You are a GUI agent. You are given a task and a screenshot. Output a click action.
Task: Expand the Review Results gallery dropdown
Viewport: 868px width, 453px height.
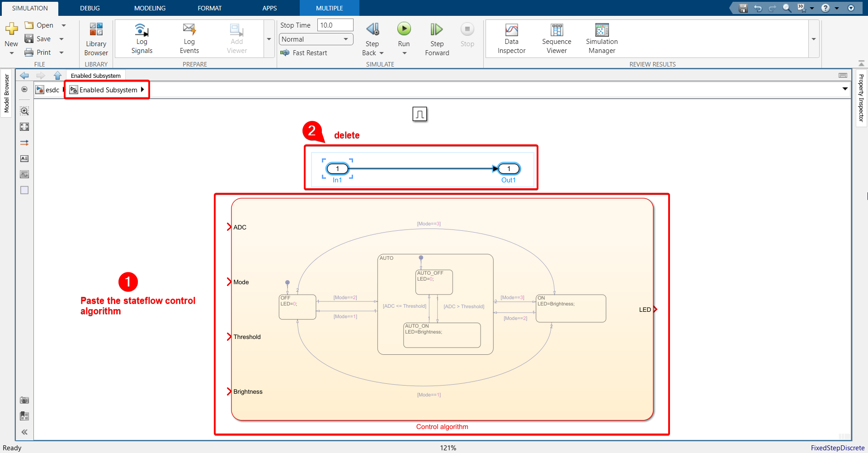(814, 39)
